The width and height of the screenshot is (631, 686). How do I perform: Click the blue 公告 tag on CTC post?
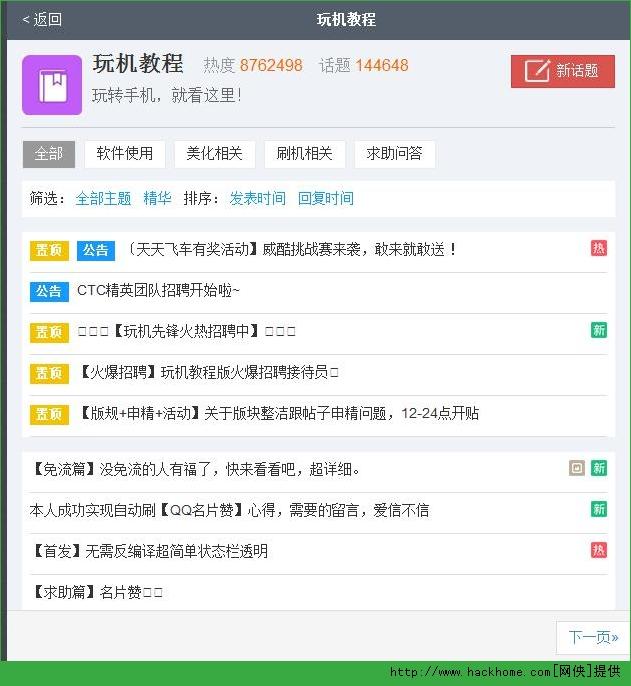click(x=49, y=291)
